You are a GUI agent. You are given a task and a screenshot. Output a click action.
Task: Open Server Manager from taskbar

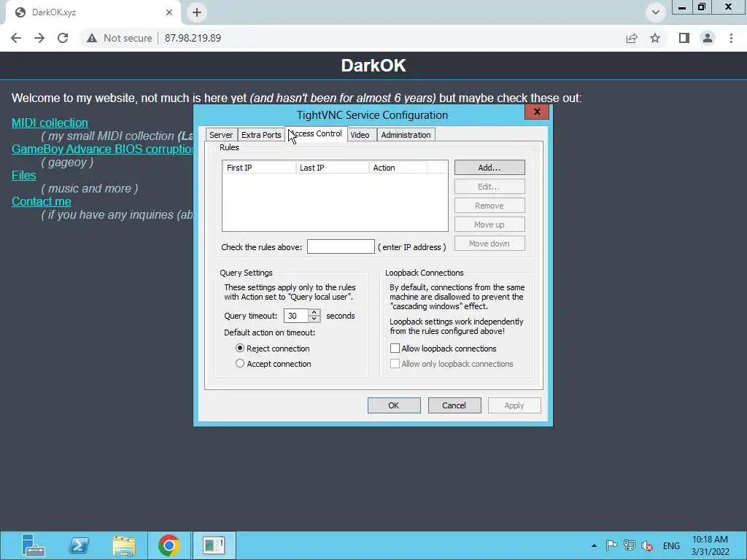click(33, 545)
